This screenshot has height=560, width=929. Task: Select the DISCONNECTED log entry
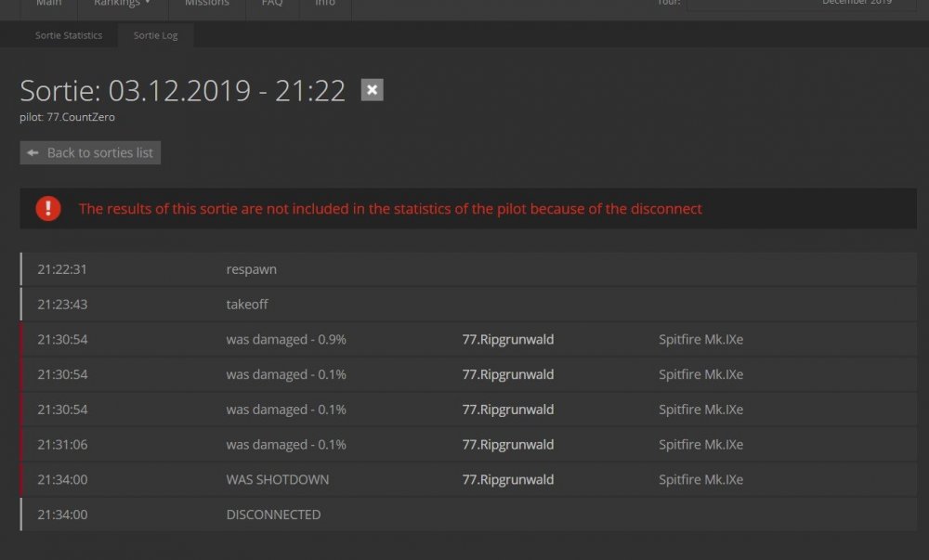coord(273,514)
